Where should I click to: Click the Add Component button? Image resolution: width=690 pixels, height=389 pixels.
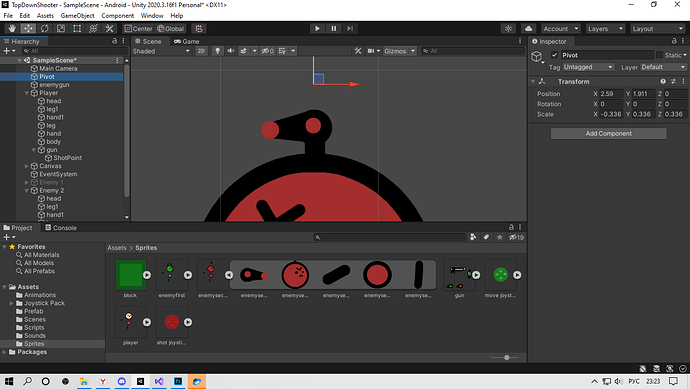point(609,133)
